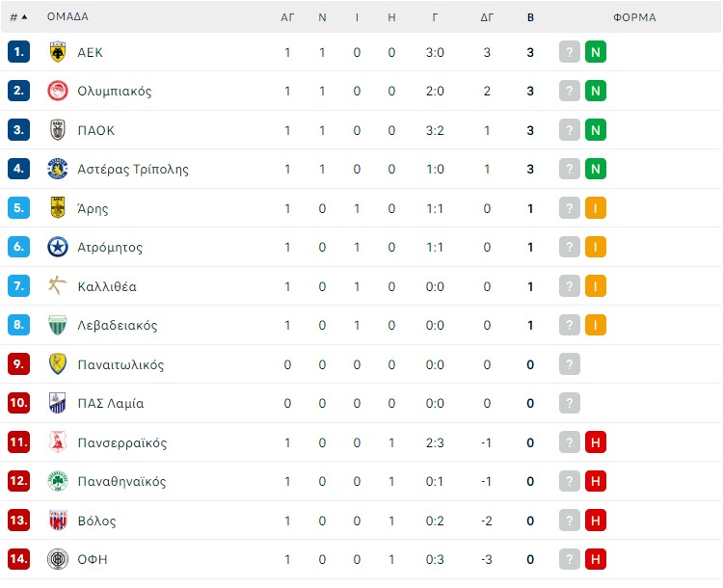Click the Αστέρας Τρίπολης logo icon
Viewport: 723px width, 588px height.
(x=58, y=170)
